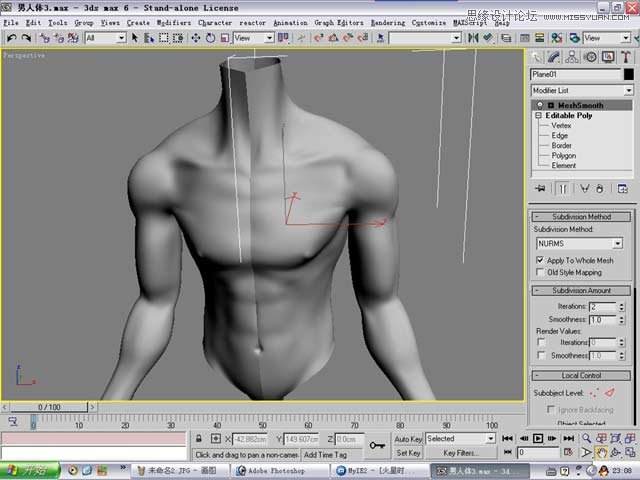Enable the Render Values Iterations checkbox
This screenshot has width=640, height=480.
[x=541, y=343]
